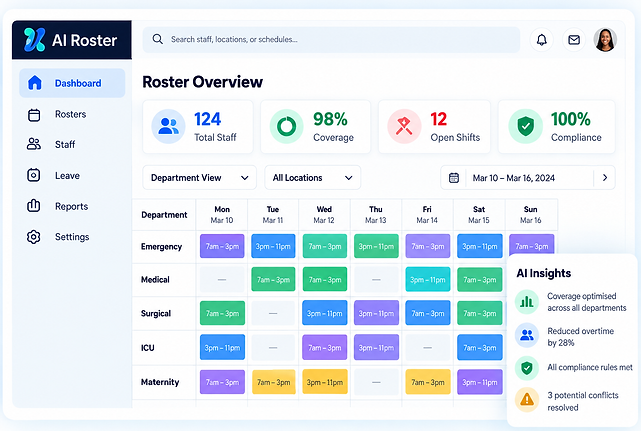Click the coverage optimised bar chart icon
The width and height of the screenshot is (641, 431).
(527, 302)
